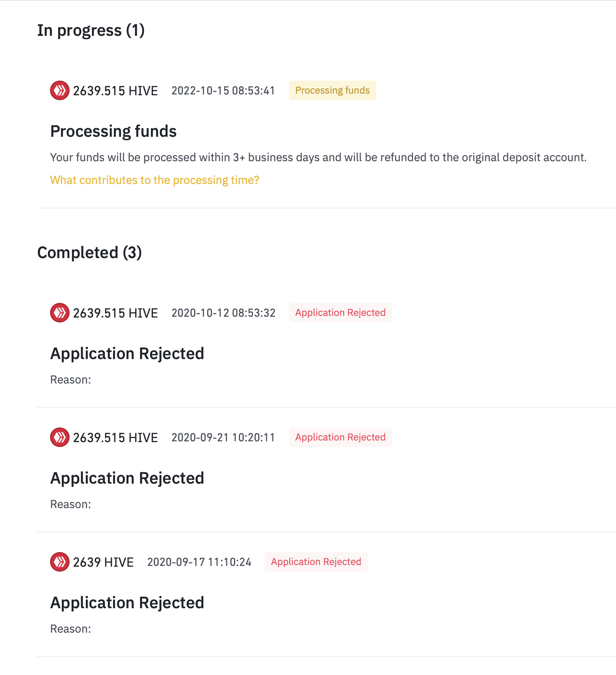This screenshot has height=675, width=616.
Task: Click the Application Rejected badge dated 2020-10-12
Action: (x=341, y=313)
